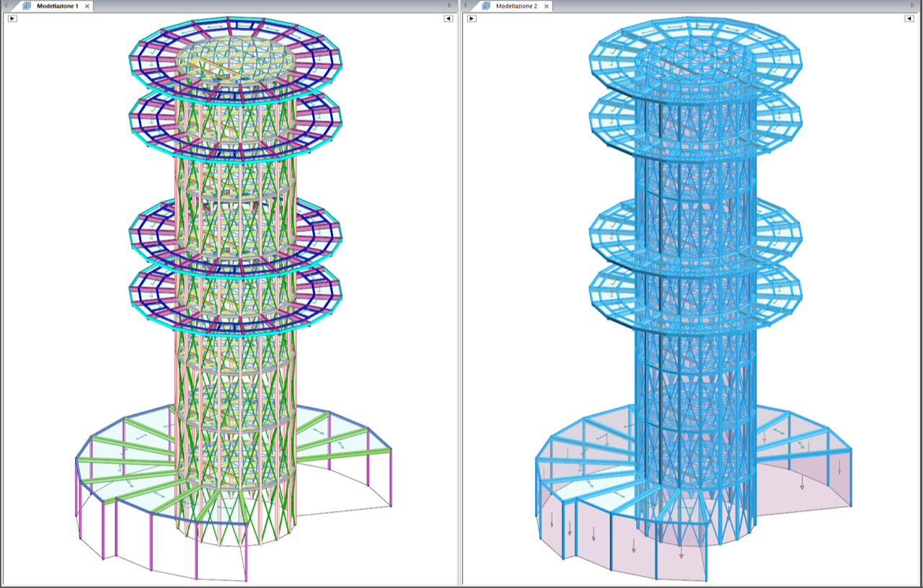Expand right side panel of Modellazione 2 view
The height and width of the screenshot is (588, 923).
[x=909, y=19]
